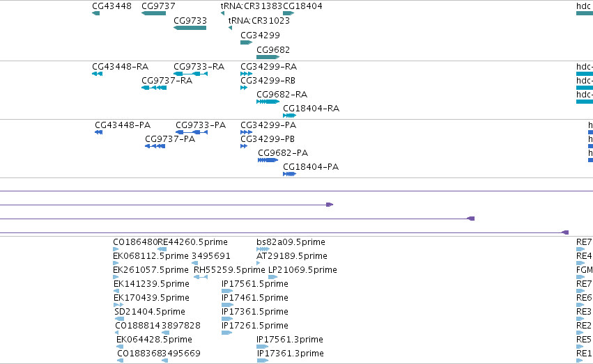Click the CG9733 gene arrow glyph
Image resolution: width=593 pixels, height=364 pixels.
tap(190, 28)
